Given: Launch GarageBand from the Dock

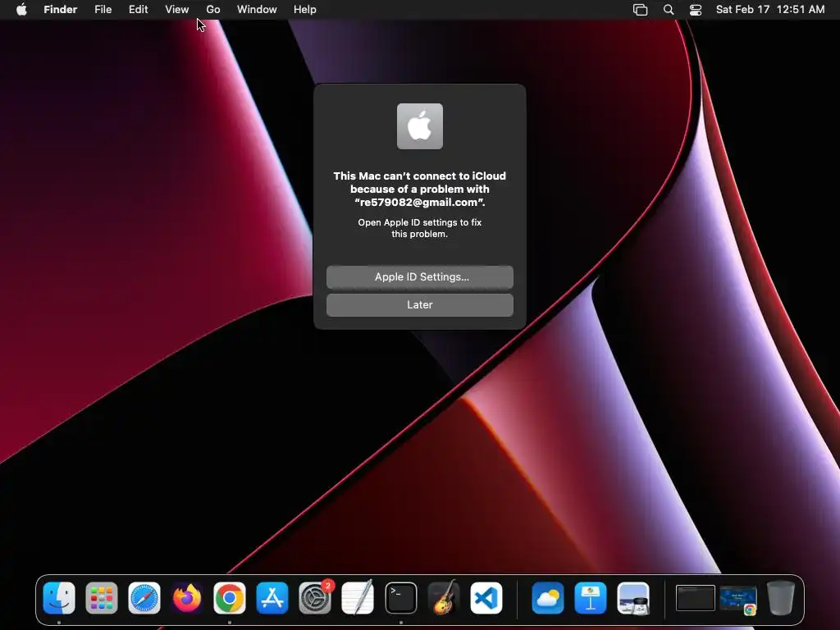Looking at the screenshot, I should (444, 598).
